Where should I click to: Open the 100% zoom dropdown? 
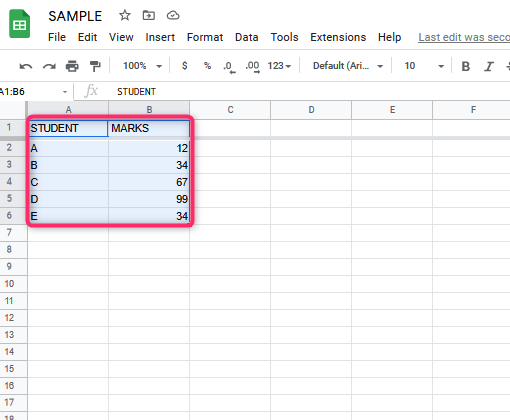pyautogui.click(x=142, y=66)
